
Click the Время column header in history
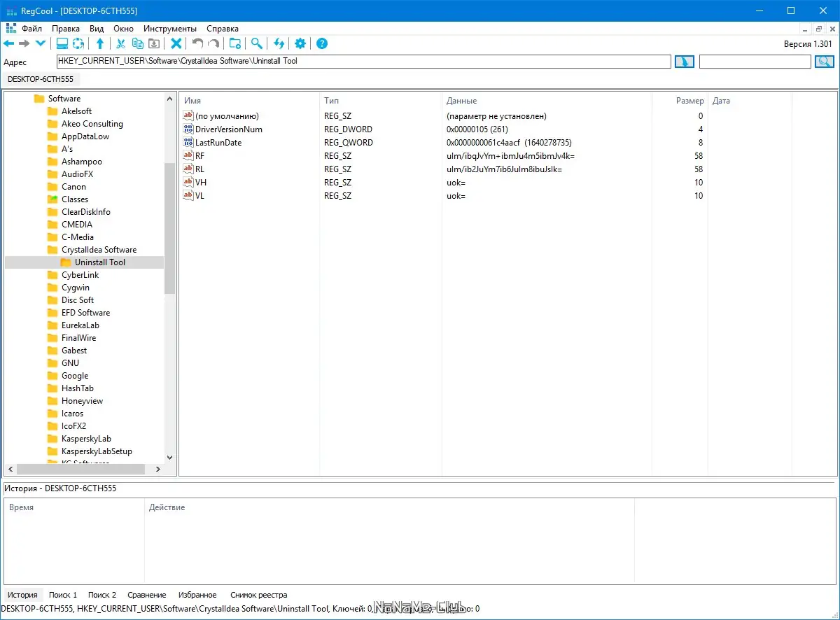pyautogui.click(x=74, y=507)
